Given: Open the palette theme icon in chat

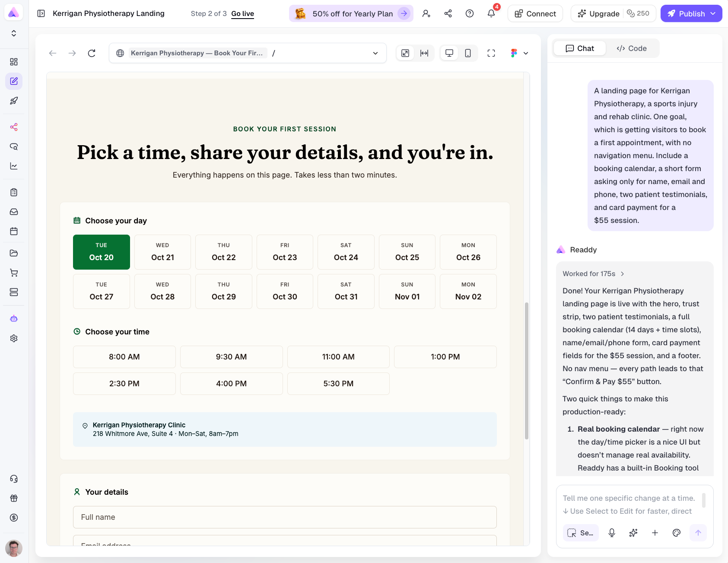Looking at the screenshot, I should tap(677, 533).
